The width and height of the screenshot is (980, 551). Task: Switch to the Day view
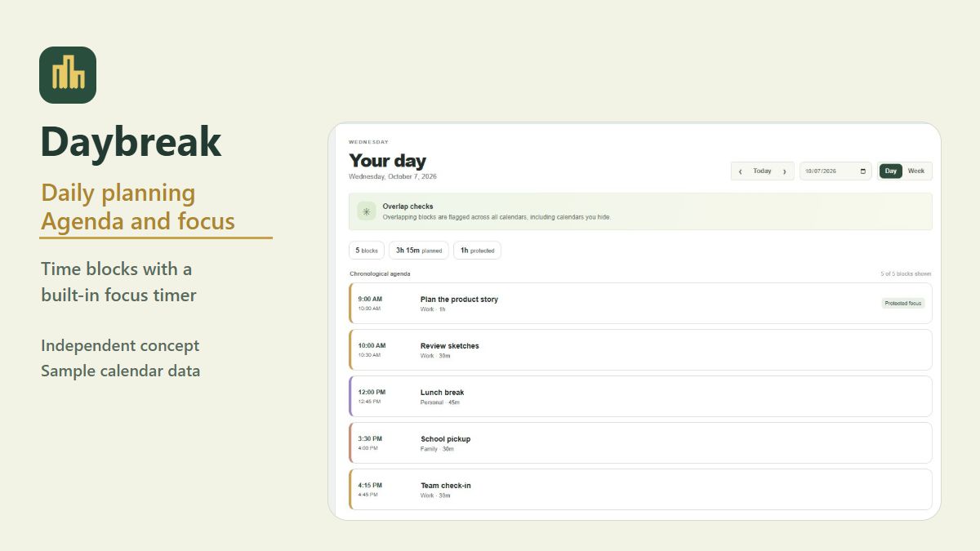coord(891,171)
